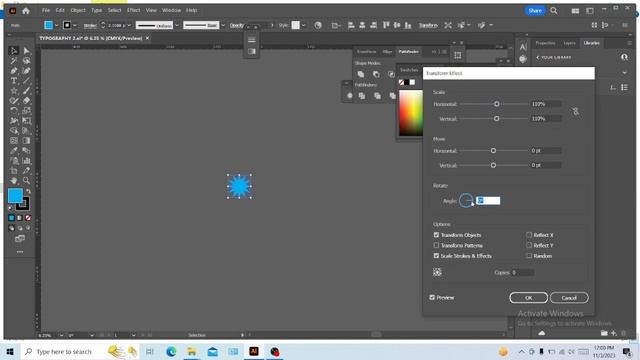This screenshot has height=360, width=640.
Task: Open the Basic brush definition dropdown
Action: [223, 25]
